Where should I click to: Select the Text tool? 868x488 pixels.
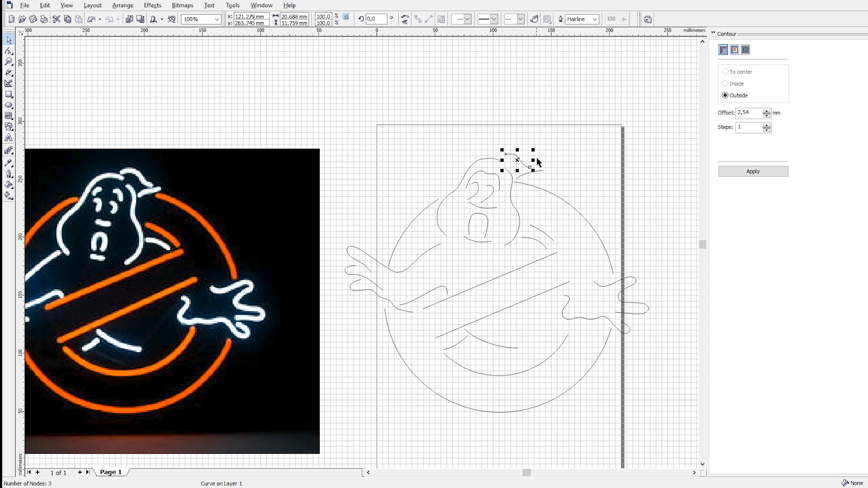pyautogui.click(x=9, y=137)
